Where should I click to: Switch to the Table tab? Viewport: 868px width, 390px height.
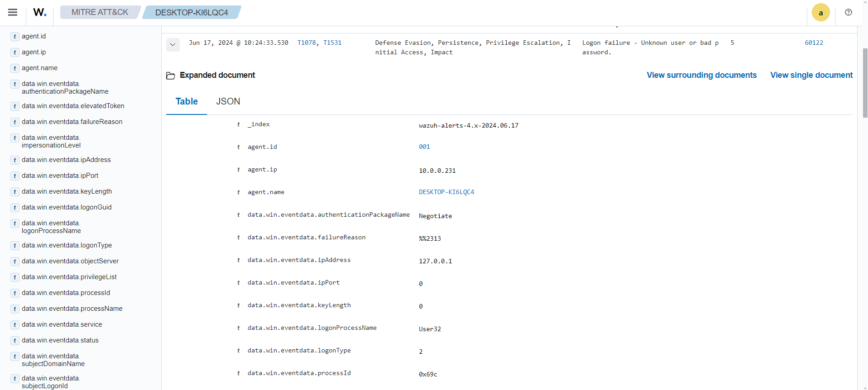(187, 101)
